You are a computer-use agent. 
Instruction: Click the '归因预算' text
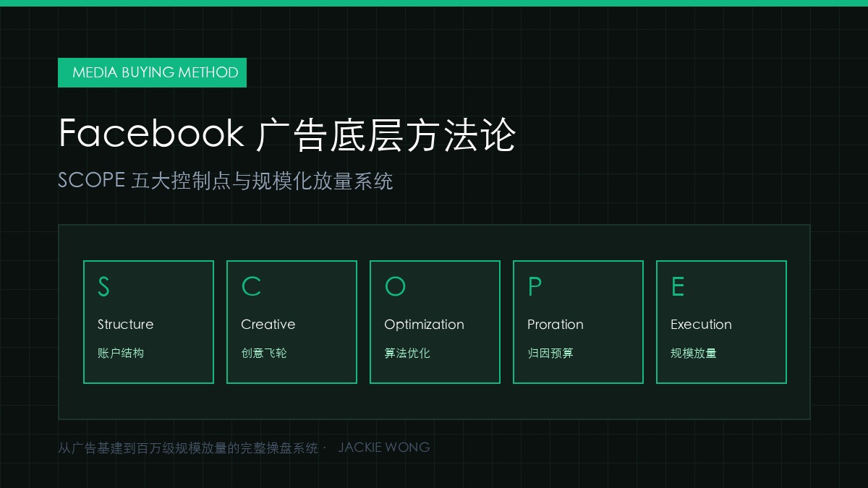click(550, 353)
